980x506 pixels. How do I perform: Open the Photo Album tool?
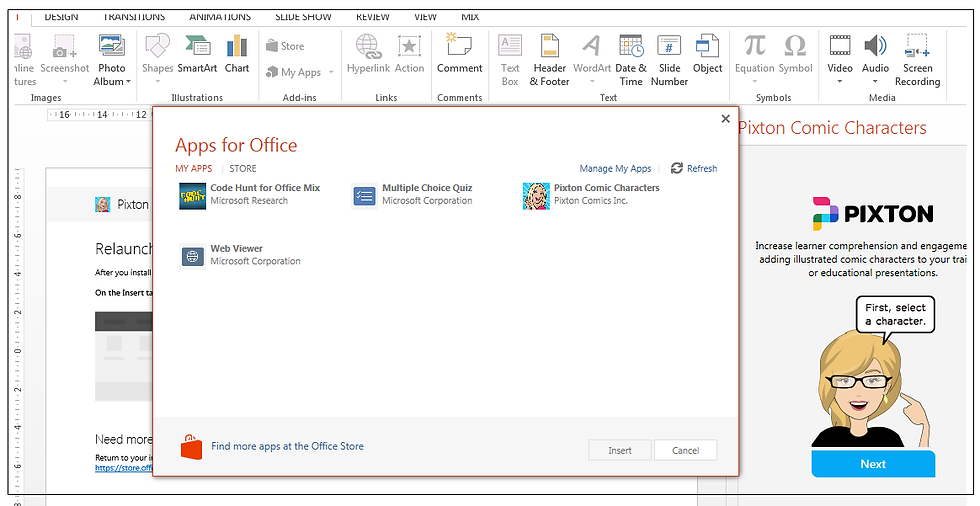[112, 61]
